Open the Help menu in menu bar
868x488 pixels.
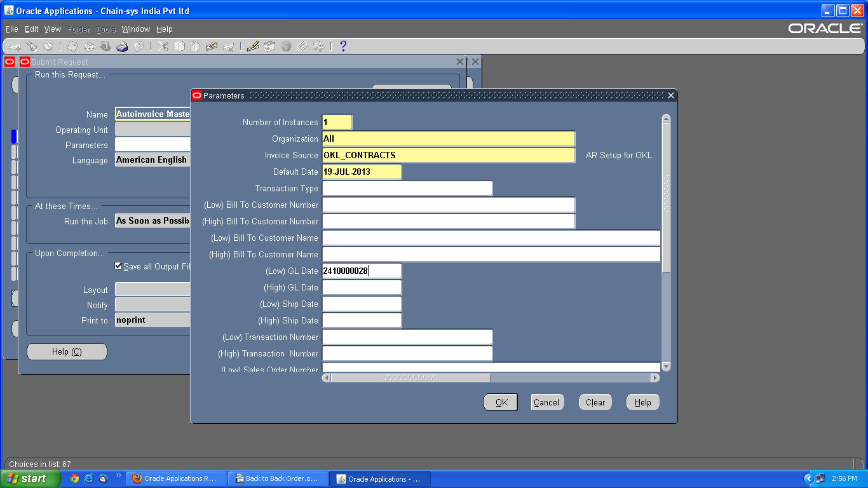[165, 29]
